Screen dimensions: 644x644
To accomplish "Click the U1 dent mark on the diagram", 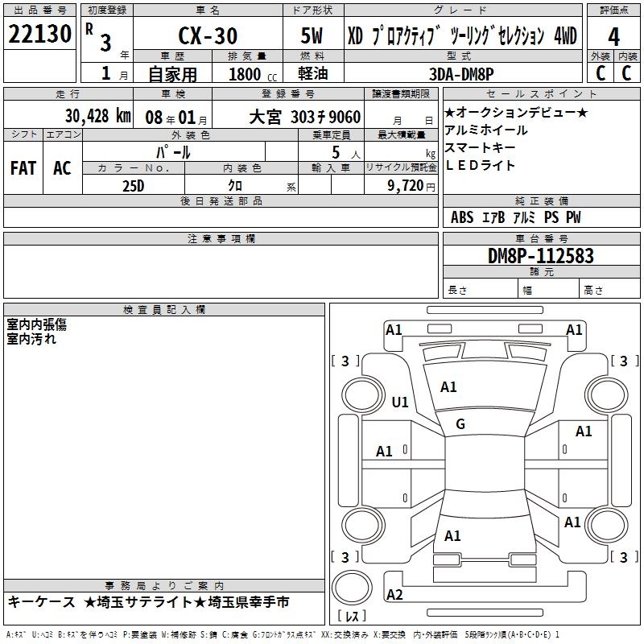I will click(400, 402).
